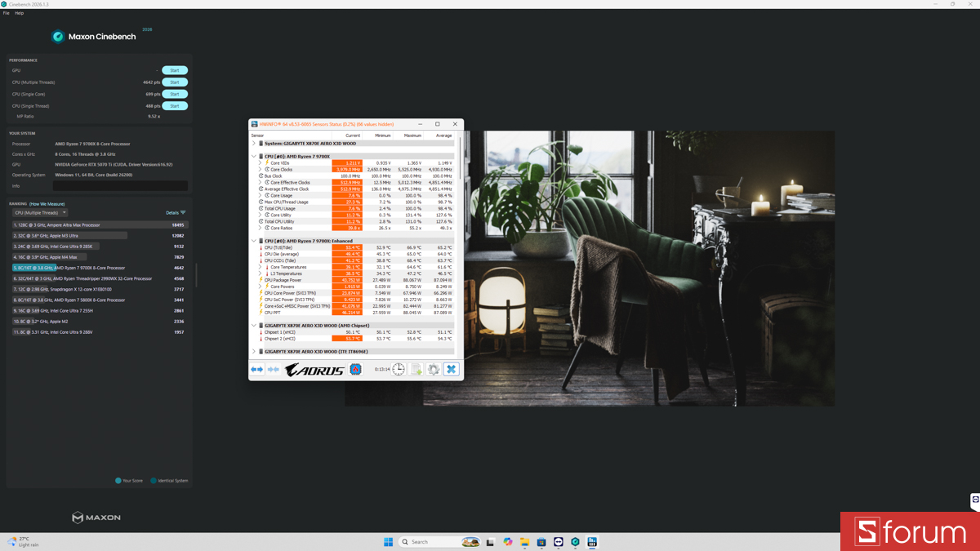Click the Current column header
The width and height of the screenshot is (980, 551).
pyautogui.click(x=347, y=136)
